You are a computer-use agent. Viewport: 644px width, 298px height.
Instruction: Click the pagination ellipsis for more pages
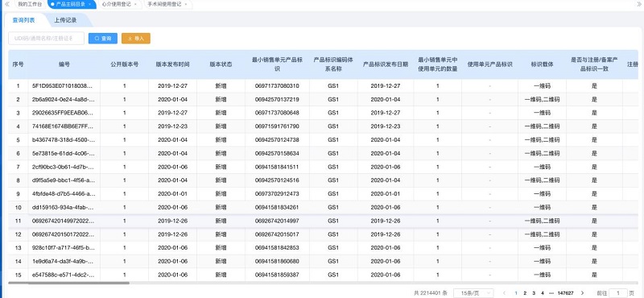pyautogui.click(x=551, y=293)
